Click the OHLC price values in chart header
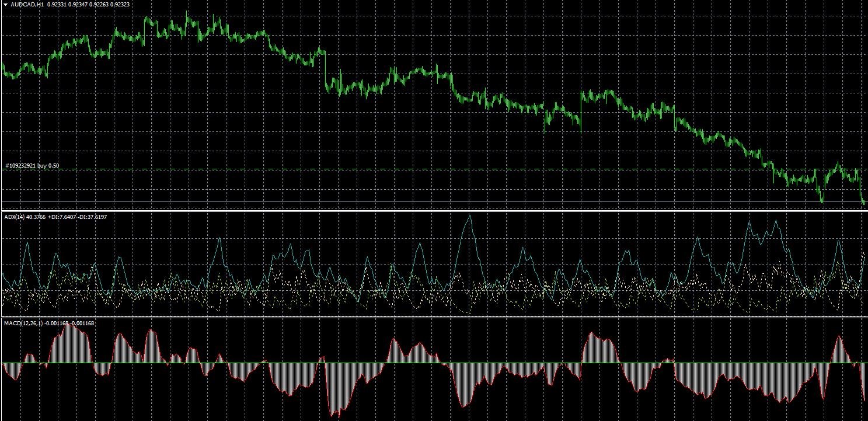This screenshot has height=421, width=868. click(89, 5)
